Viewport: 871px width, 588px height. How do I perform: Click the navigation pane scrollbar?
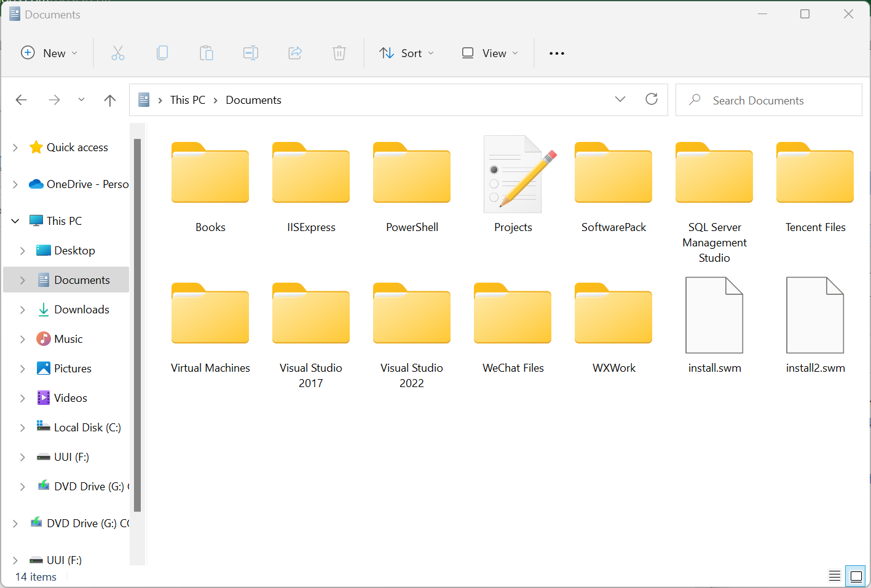[137, 325]
